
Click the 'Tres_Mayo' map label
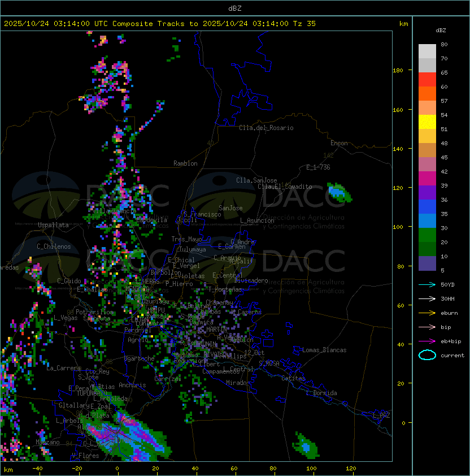186,239
